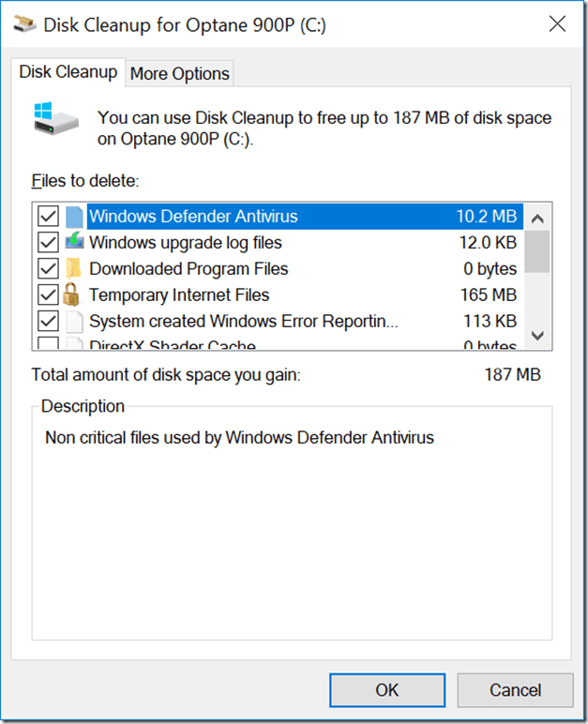Toggle System created Windows Error Reporting checkbox
This screenshot has width=588, height=724.
pyautogui.click(x=48, y=322)
